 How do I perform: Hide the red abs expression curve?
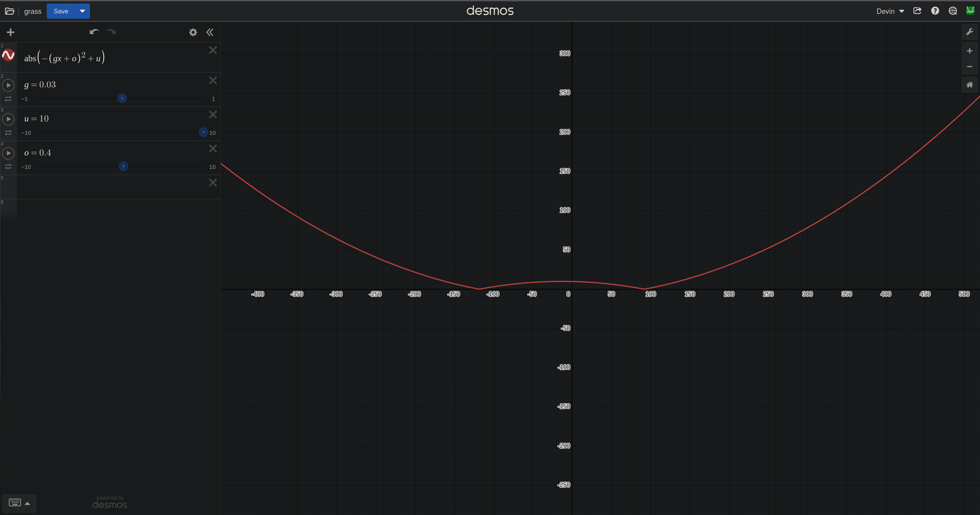click(8, 55)
